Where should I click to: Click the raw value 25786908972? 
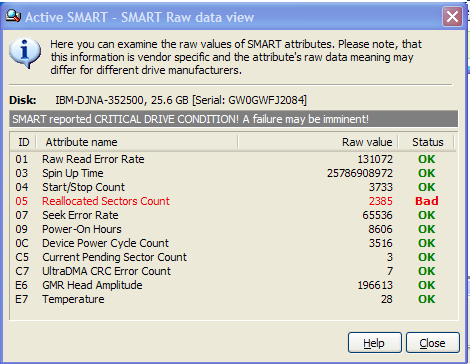(x=360, y=173)
